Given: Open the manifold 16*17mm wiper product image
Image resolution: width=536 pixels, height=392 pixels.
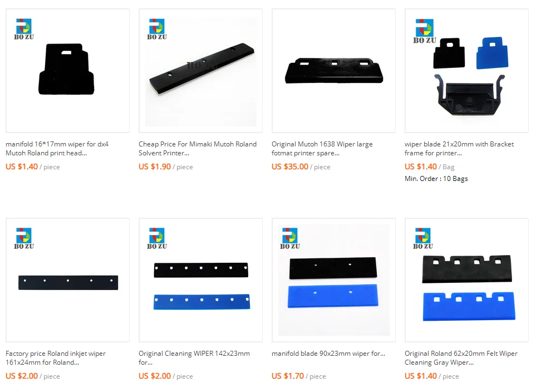Looking at the screenshot, I should pos(68,71).
